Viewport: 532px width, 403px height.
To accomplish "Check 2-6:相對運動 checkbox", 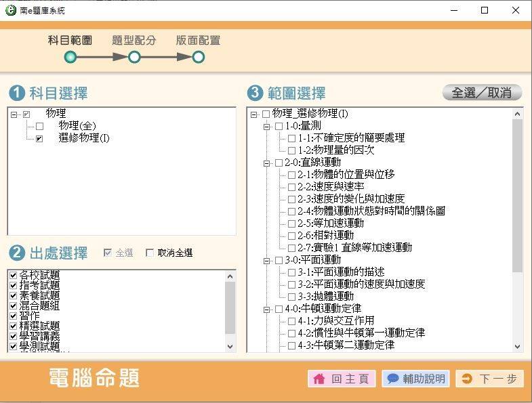I will [x=292, y=236].
